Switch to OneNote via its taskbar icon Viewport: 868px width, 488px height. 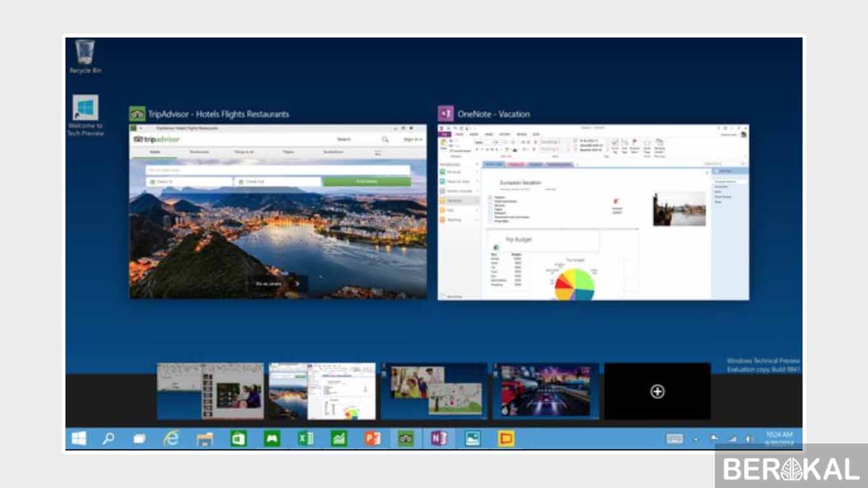[439, 438]
